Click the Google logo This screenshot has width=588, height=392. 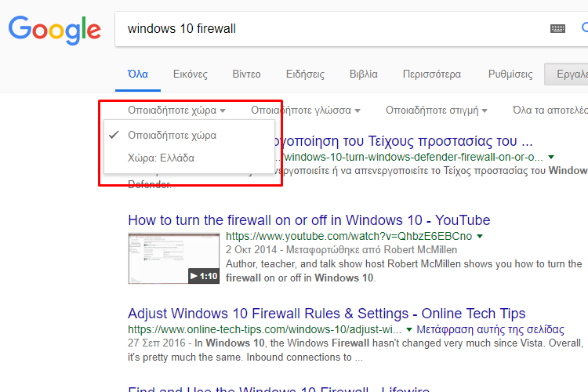[55, 30]
